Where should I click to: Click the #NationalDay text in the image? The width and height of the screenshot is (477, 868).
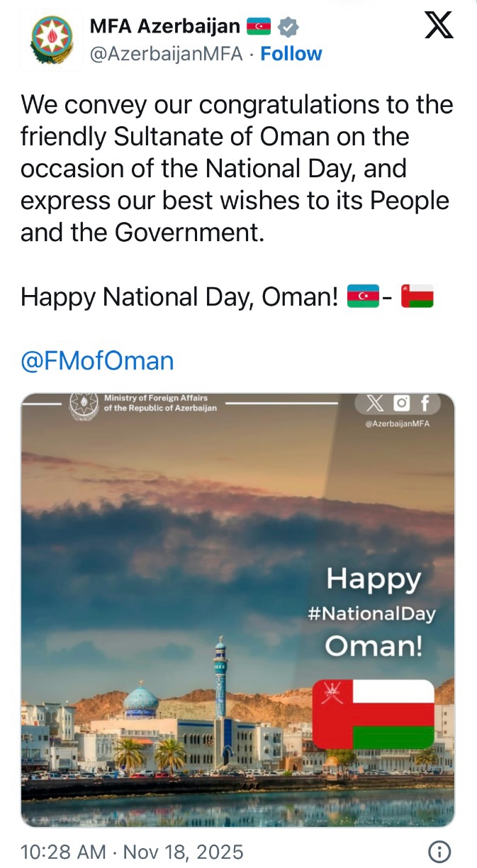pyautogui.click(x=372, y=613)
